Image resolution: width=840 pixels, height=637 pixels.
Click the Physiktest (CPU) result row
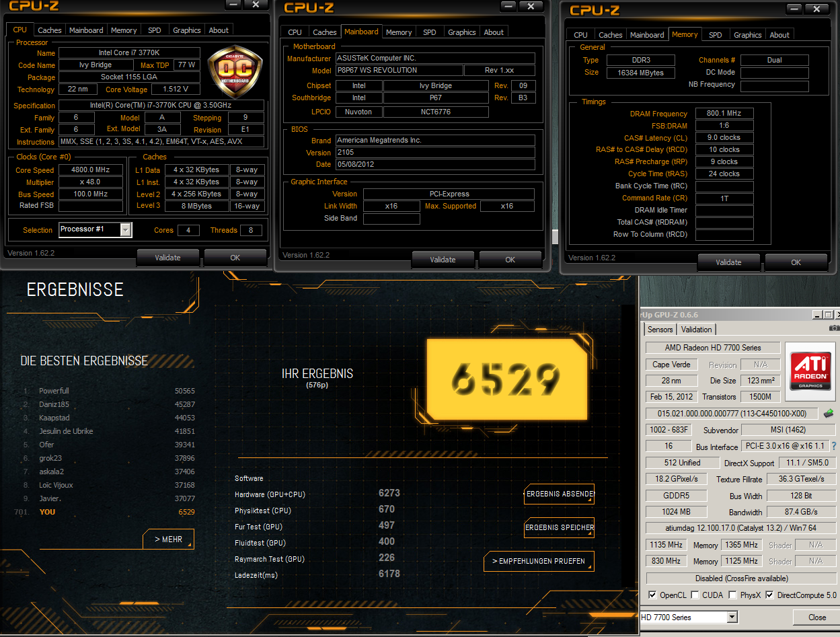316,511
